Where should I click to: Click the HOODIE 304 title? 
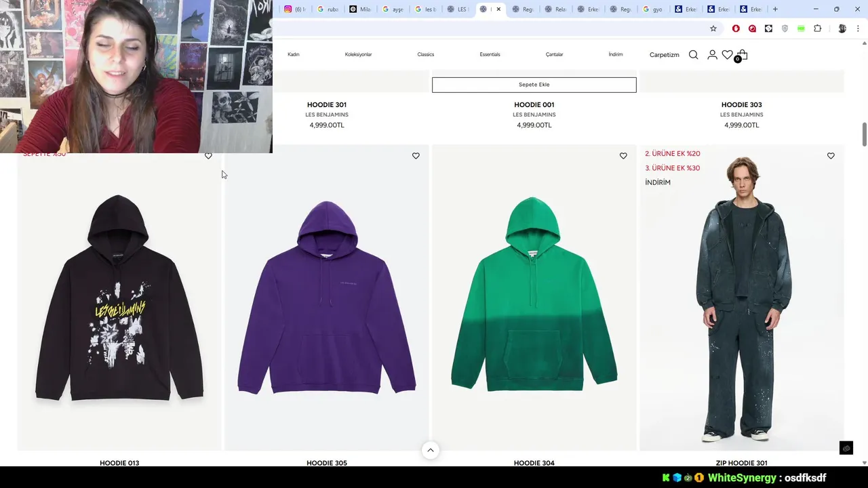(534, 463)
